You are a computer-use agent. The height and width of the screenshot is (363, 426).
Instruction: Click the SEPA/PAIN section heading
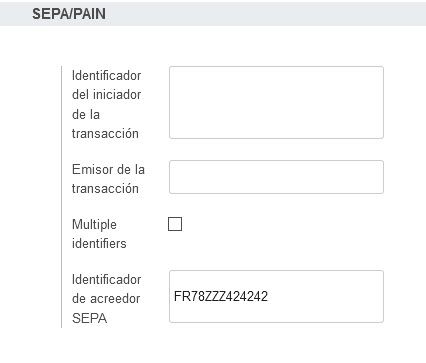coord(69,14)
